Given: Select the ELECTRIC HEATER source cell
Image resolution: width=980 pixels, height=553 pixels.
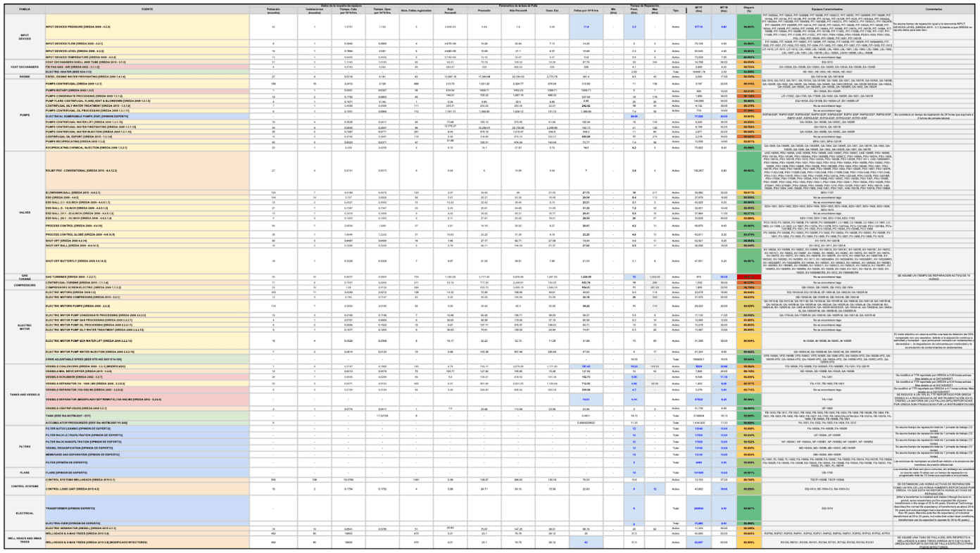Looking at the screenshot, I should 147,72.
